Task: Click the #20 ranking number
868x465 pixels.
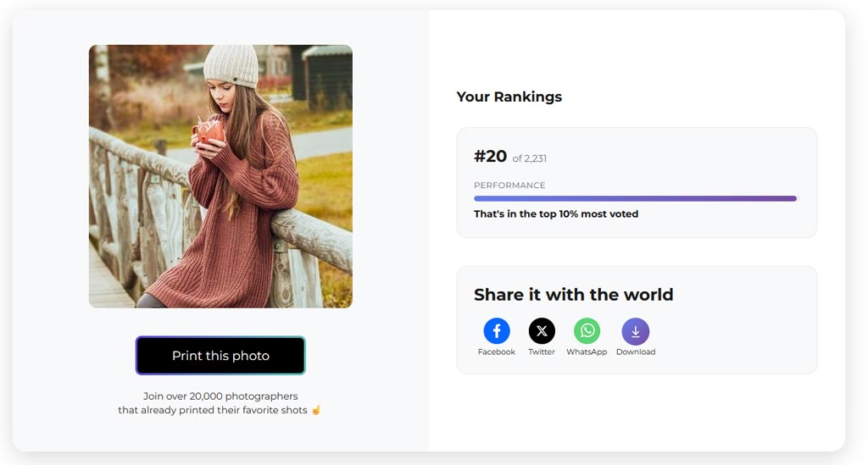Action: (x=490, y=157)
